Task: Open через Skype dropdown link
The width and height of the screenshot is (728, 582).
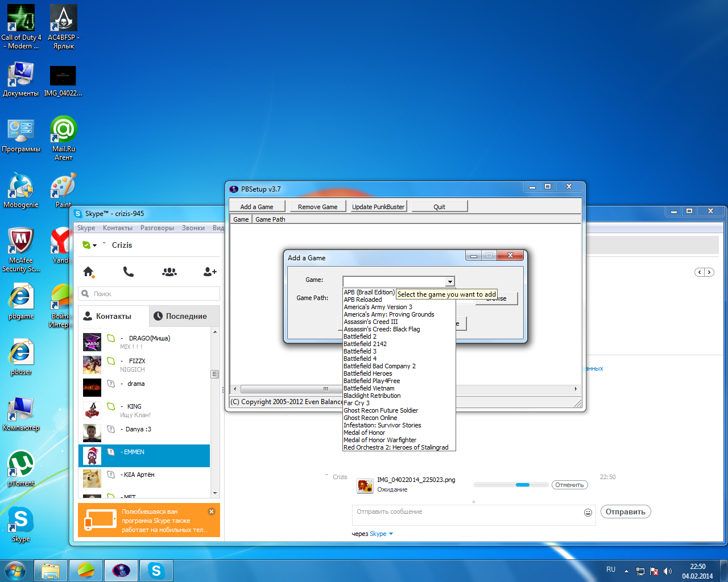Action: click(382, 534)
